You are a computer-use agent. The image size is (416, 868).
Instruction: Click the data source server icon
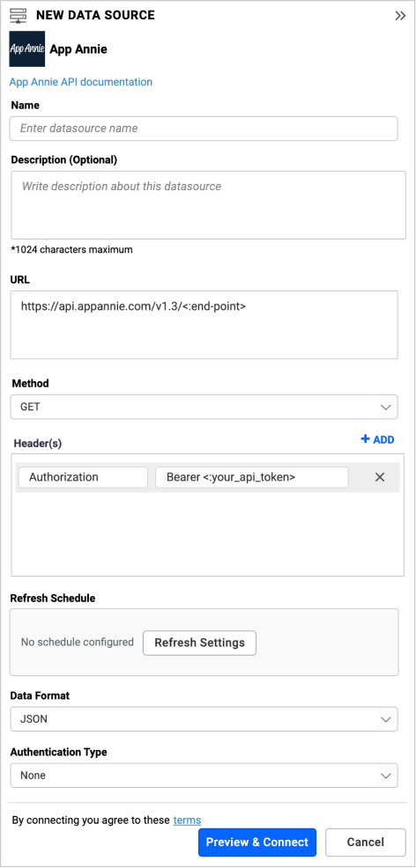19,16
